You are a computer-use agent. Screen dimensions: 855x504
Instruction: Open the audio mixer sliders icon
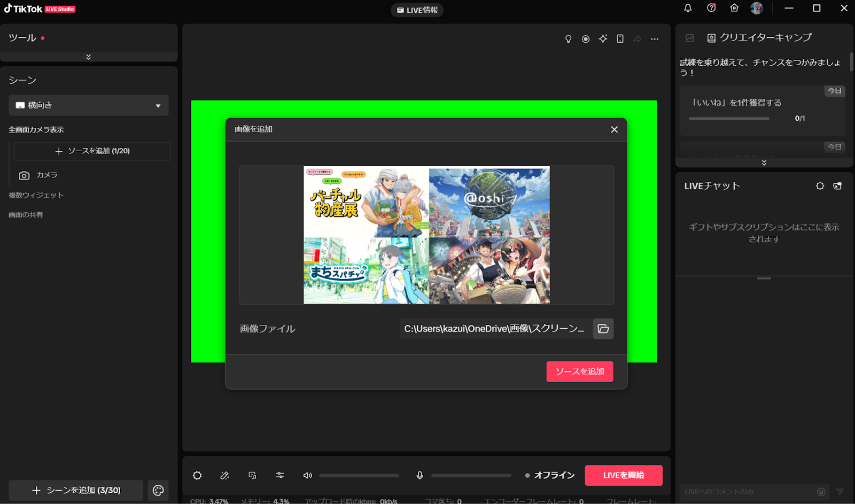tap(280, 476)
